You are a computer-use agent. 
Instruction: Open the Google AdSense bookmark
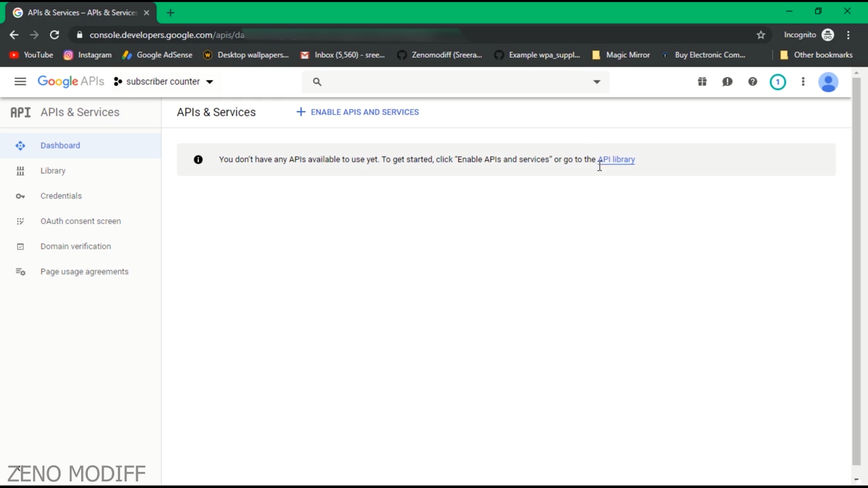pos(157,55)
